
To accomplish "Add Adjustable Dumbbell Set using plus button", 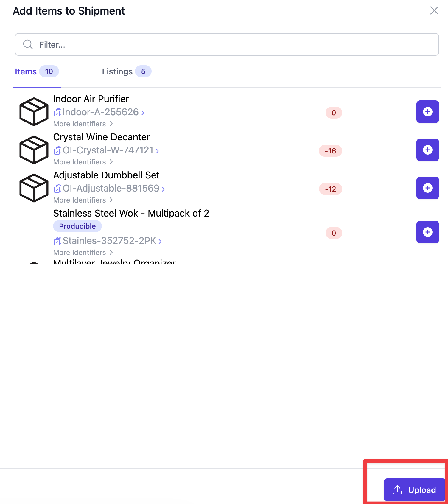I will [x=427, y=188].
